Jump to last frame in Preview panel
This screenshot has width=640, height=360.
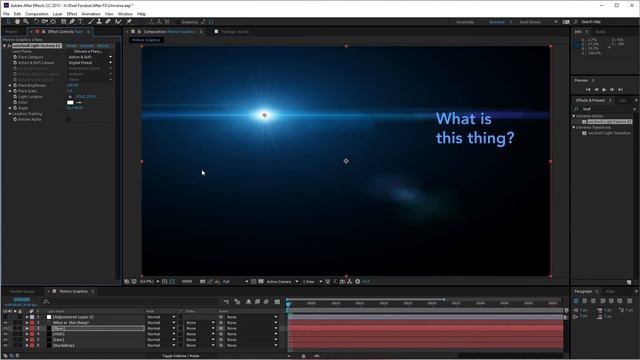[x=620, y=89]
